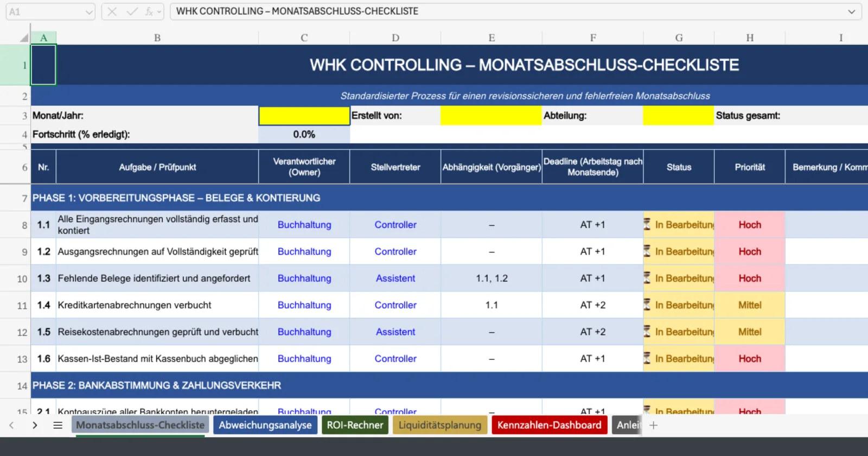Select status icon for task 1.2
The height and width of the screenshot is (456, 868).
(647, 251)
